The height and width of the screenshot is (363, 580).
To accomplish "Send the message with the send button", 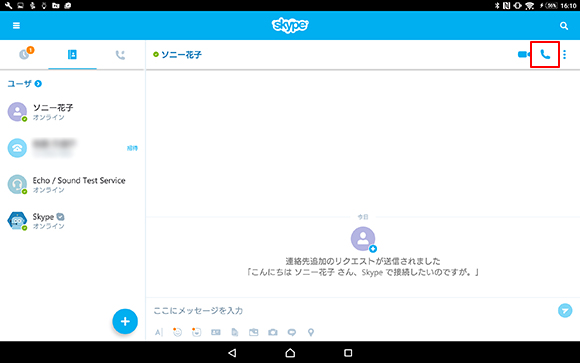I will (565, 310).
